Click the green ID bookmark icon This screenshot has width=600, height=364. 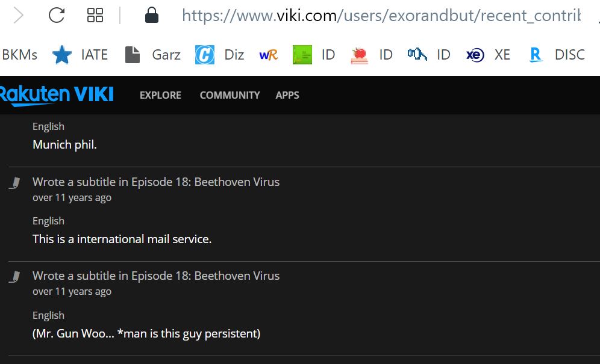tap(302, 55)
